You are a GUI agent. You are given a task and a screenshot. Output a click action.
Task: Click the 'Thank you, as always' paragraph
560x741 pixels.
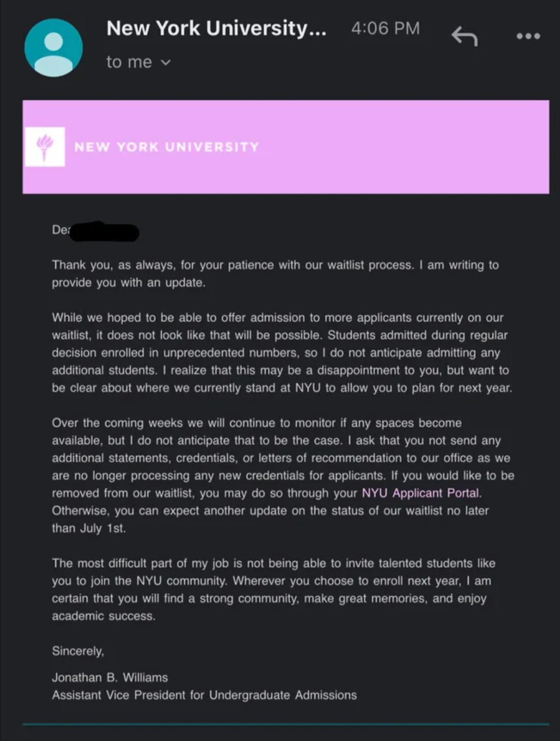(x=275, y=274)
